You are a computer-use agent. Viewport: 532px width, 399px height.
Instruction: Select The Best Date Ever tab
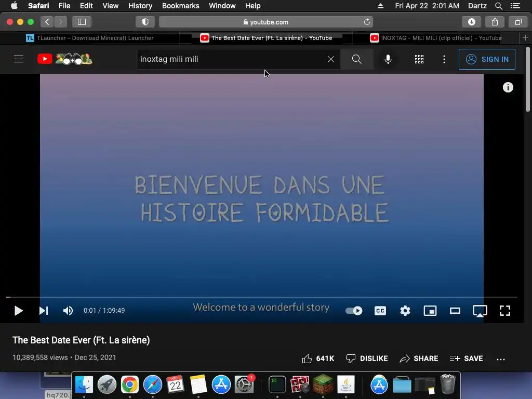point(267,38)
